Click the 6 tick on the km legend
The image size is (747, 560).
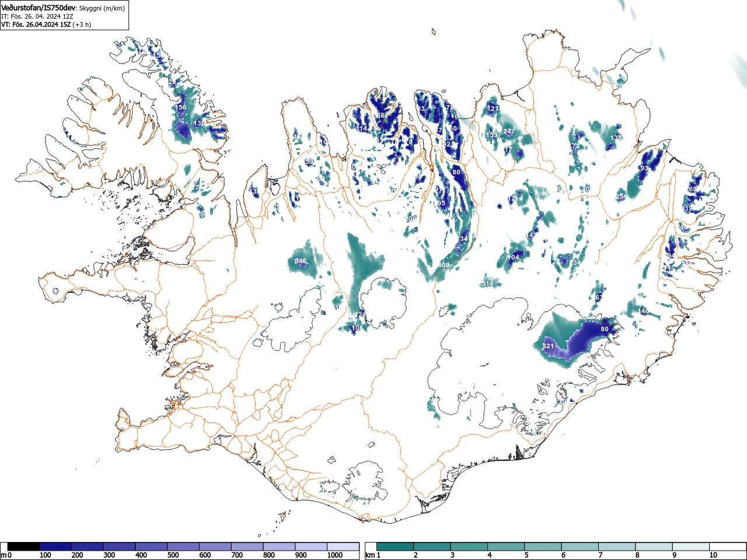tap(563, 555)
